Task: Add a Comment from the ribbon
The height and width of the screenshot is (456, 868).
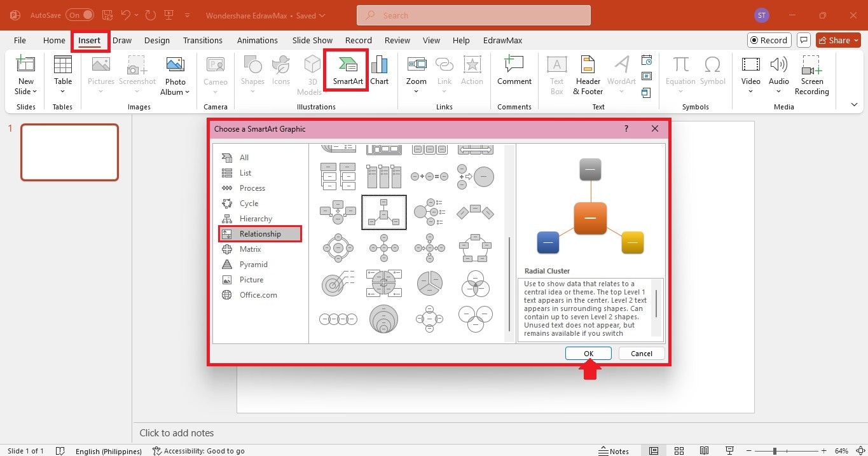Action: point(514,70)
